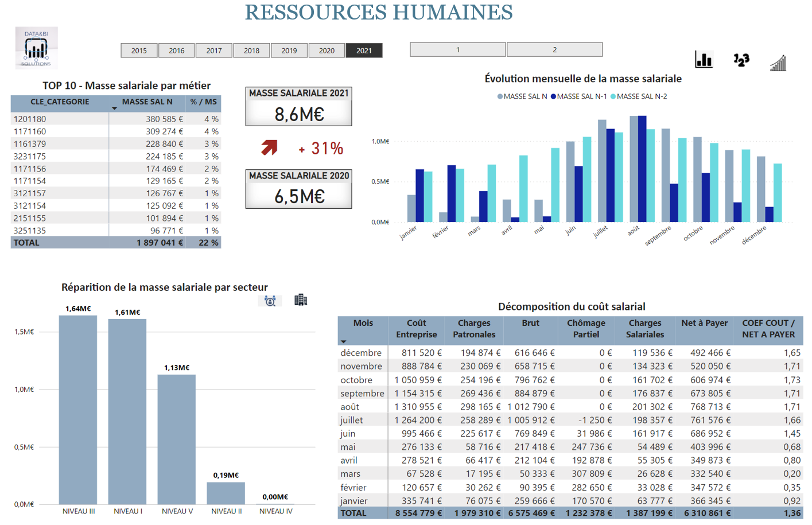
Task: Select the bar chart view icon
Action: 704,60
